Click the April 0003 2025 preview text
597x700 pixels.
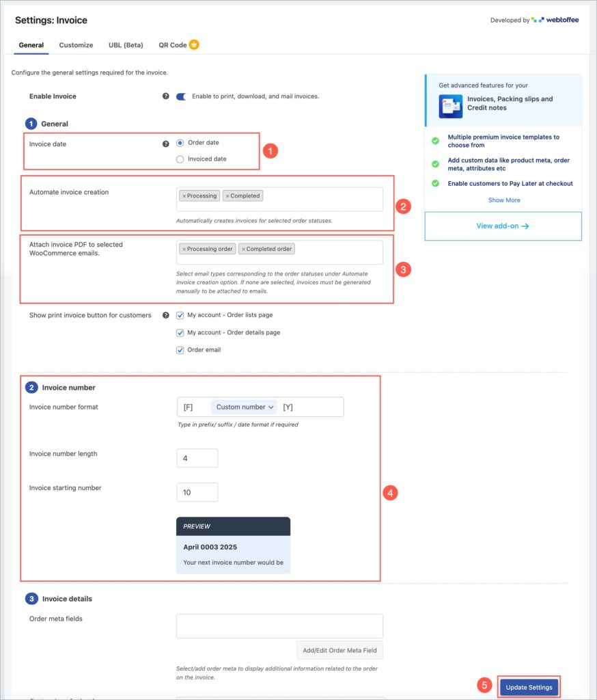click(210, 548)
